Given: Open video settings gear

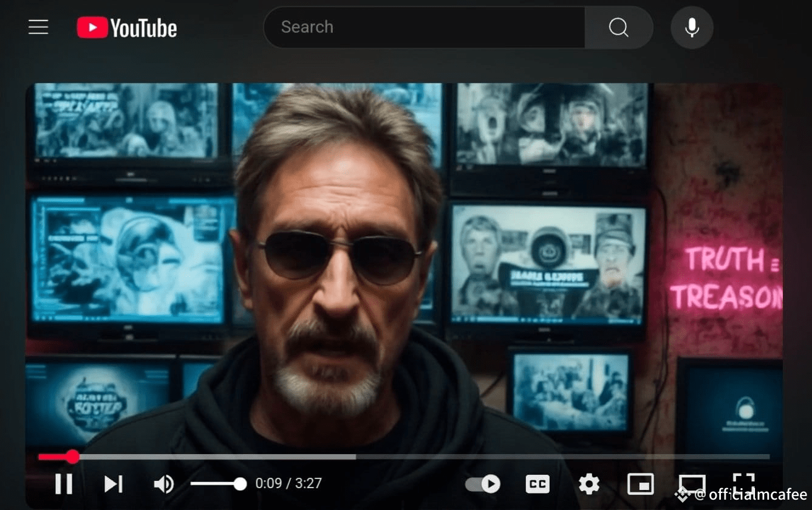Looking at the screenshot, I should click(589, 484).
